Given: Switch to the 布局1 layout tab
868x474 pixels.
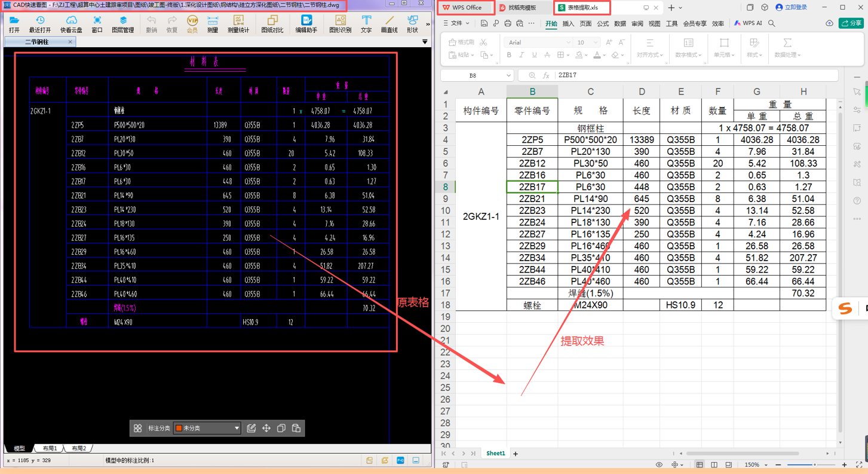Looking at the screenshot, I should 50,448.
